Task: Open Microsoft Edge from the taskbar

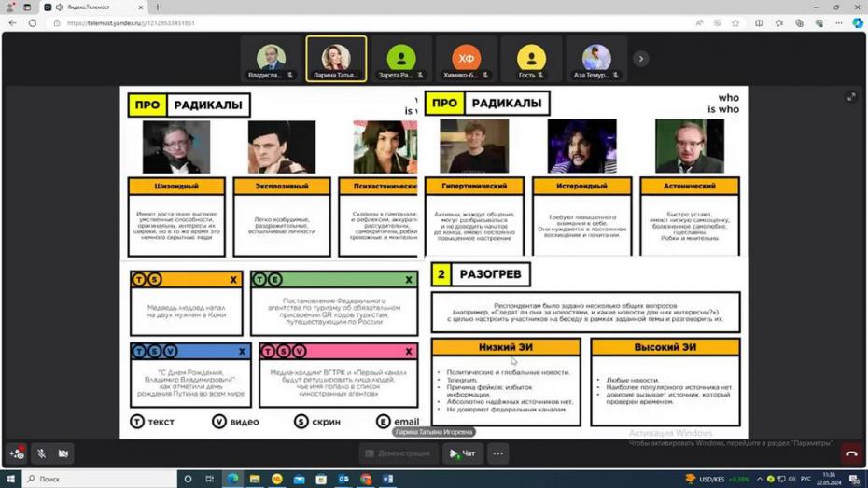Action: click(232, 479)
